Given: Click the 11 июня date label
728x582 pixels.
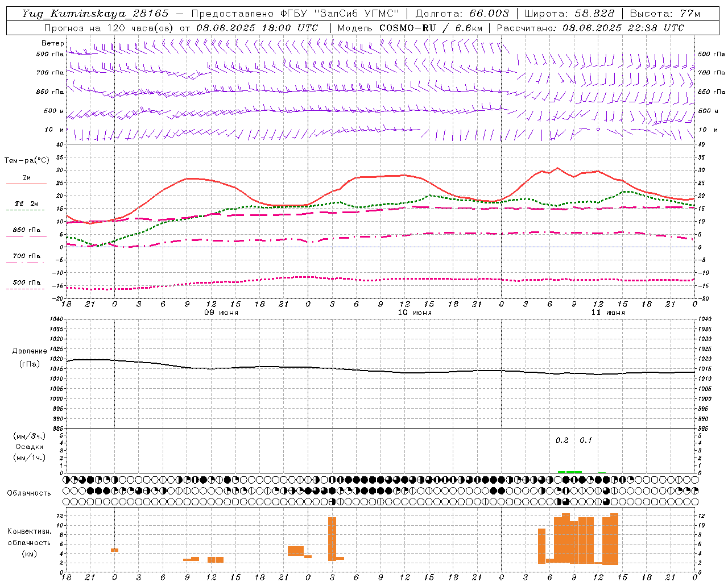Looking at the screenshot, I should 607,313.
